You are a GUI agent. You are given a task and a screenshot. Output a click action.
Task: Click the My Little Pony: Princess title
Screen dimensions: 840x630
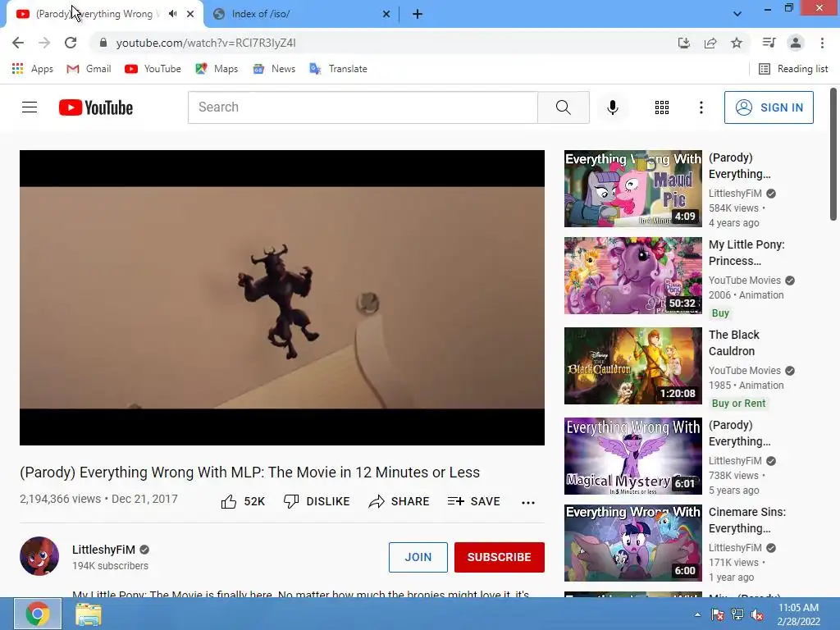click(x=746, y=253)
